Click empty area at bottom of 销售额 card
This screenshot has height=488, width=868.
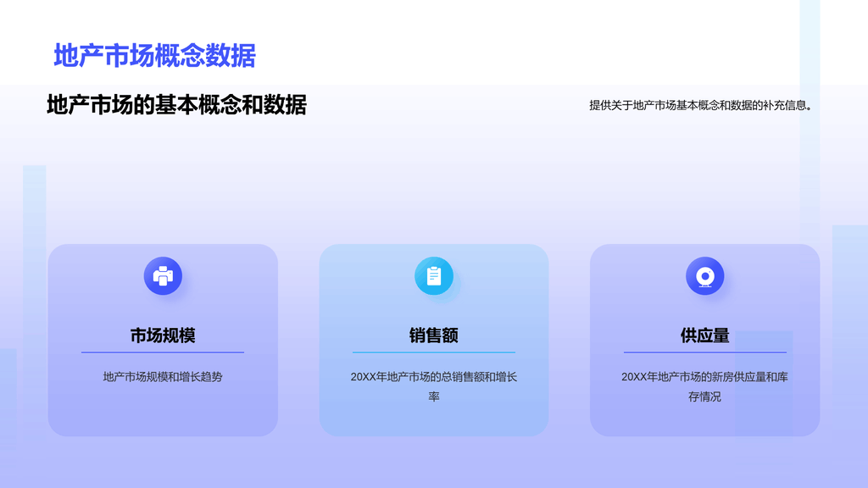(434, 421)
